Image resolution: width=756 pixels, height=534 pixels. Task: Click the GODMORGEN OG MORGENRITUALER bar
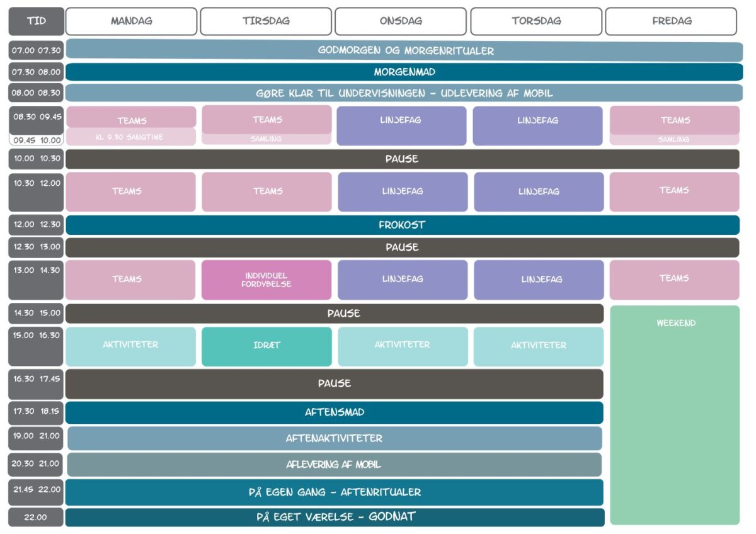[x=404, y=51]
